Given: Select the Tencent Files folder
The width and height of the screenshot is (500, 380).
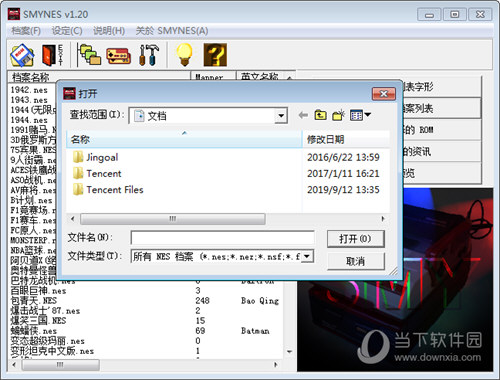Looking at the screenshot, I should pos(108,190).
